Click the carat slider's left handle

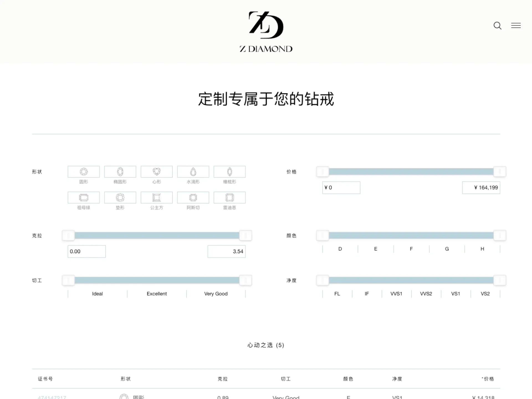(68, 236)
